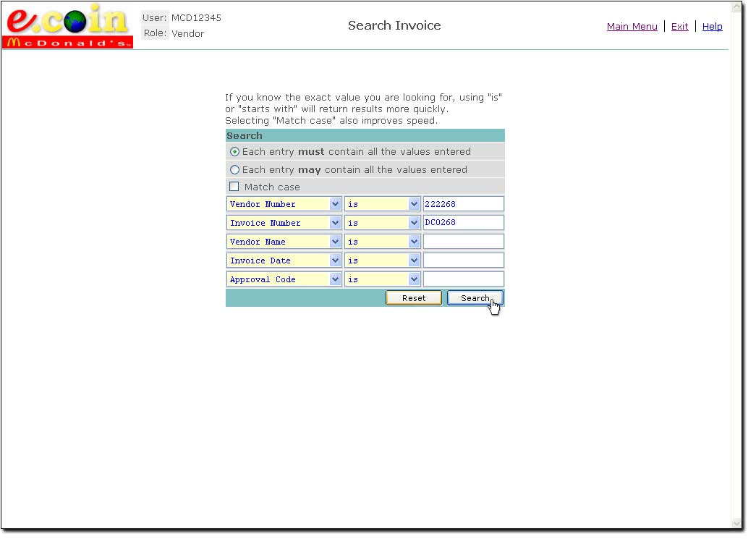Screen dimensions: 756x542
Task: Enable the Match case checkbox
Action: tap(234, 187)
